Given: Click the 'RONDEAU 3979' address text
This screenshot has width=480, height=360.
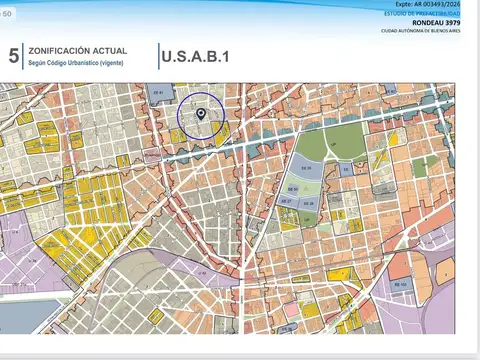Looking at the screenshot, I should click(x=436, y=23).
